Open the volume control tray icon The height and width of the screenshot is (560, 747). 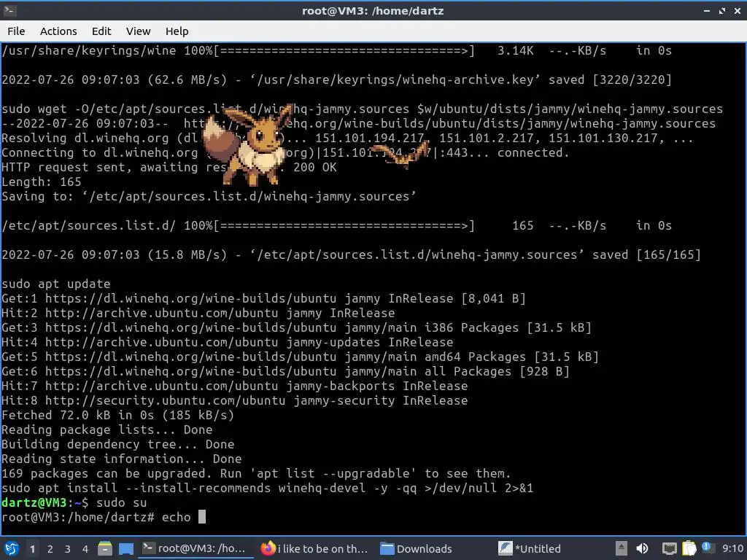tap(642, 548)
